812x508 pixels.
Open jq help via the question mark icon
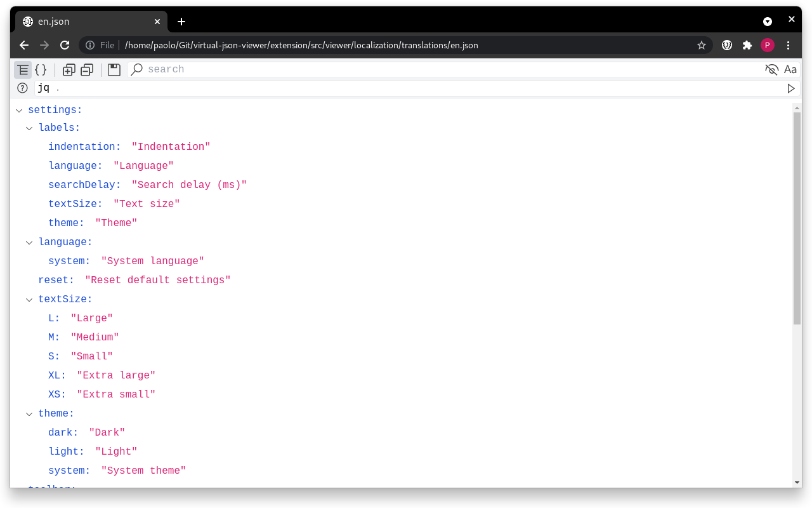tap(22, 88)
